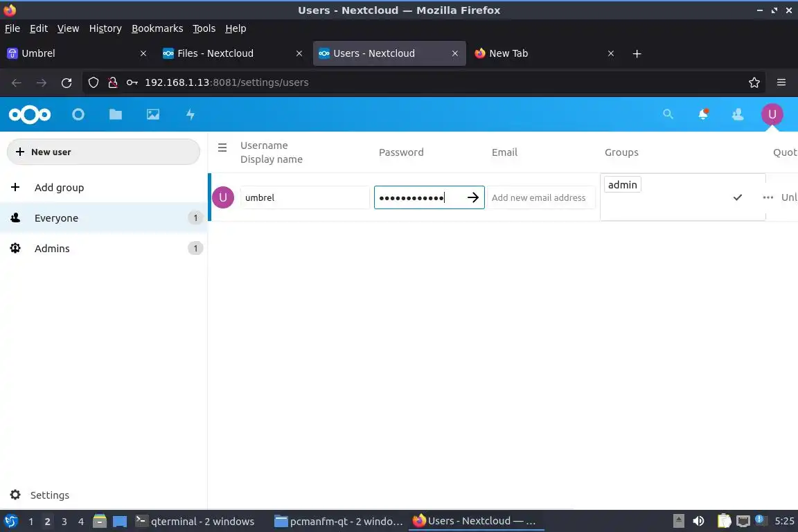Open the tracking protection shield icon
This screenshot has height=532, width=798.
(94, 82)
